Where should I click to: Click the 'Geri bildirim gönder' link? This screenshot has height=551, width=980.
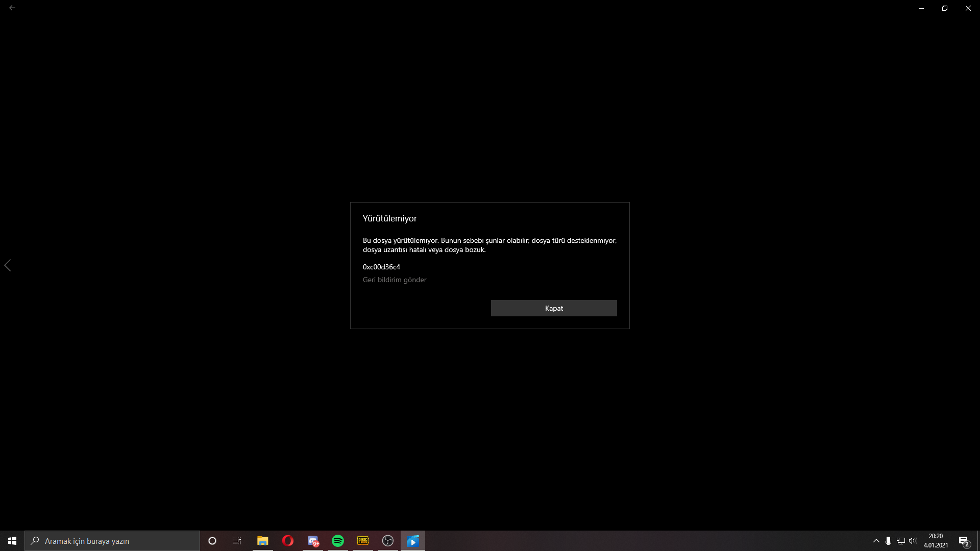395,280
